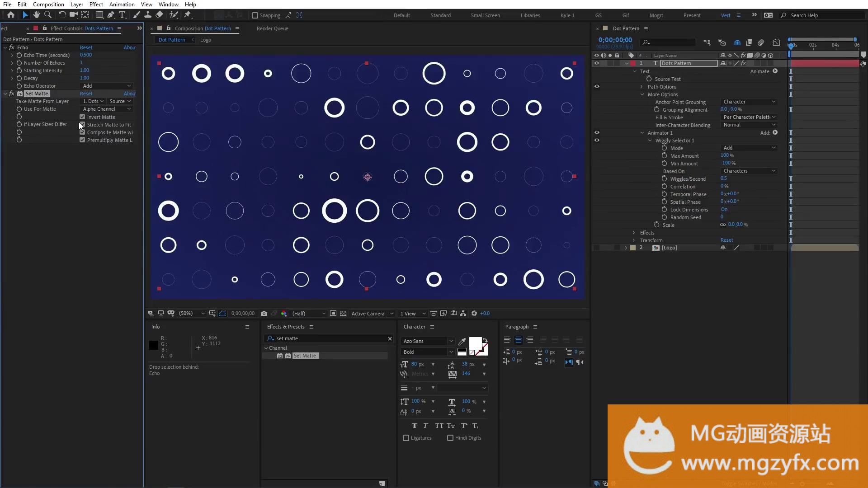Open Take Matte From Layer dropdown
This screenshot has width=868, height=488.
pyautogui.click(x=94, y=101)
